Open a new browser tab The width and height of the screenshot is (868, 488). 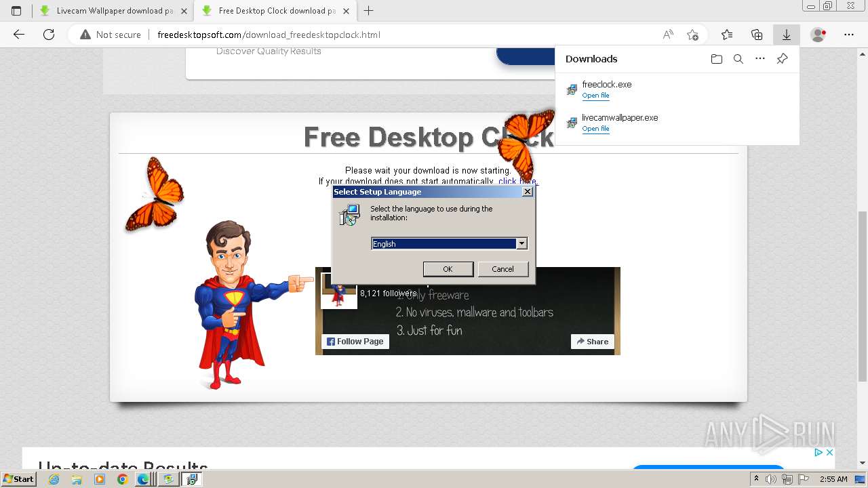click(x=369, y=11)
